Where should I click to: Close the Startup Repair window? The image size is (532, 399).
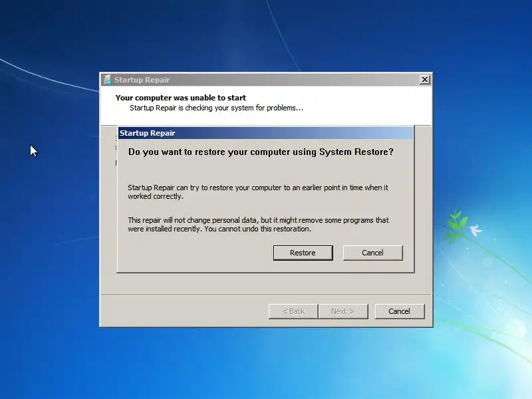tap(424, 80)
